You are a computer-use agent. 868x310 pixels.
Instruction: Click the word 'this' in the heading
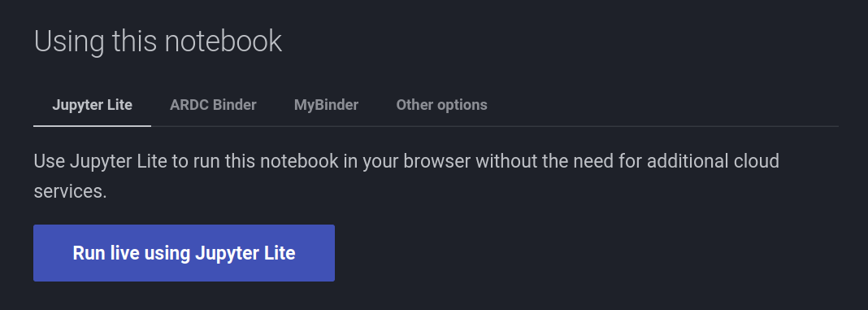(x=135, y=41)
